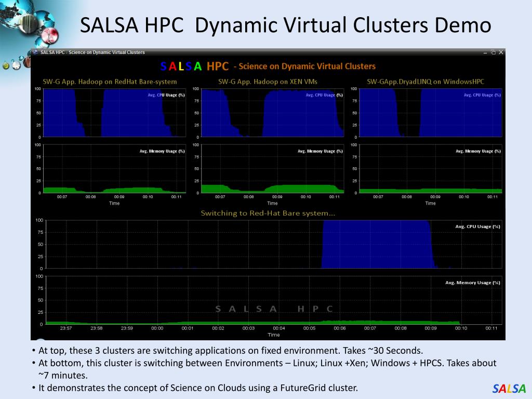
Task: Click the 23:57 time marker on bottom axis
Action: point(66,328)
